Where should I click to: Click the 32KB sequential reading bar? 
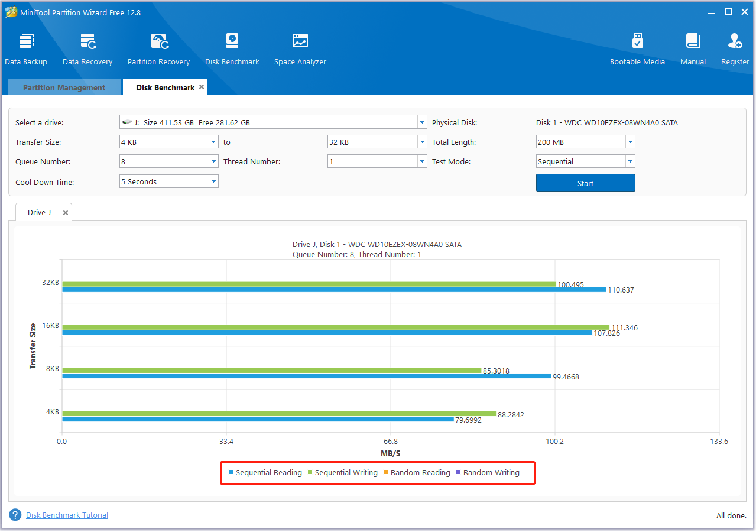pyautogui.click(x=334, y=290)
